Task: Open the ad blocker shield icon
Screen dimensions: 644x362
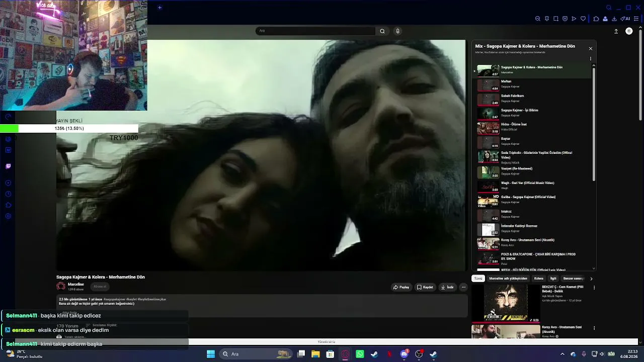Action: pyautogui.click(x=565, y=19)
